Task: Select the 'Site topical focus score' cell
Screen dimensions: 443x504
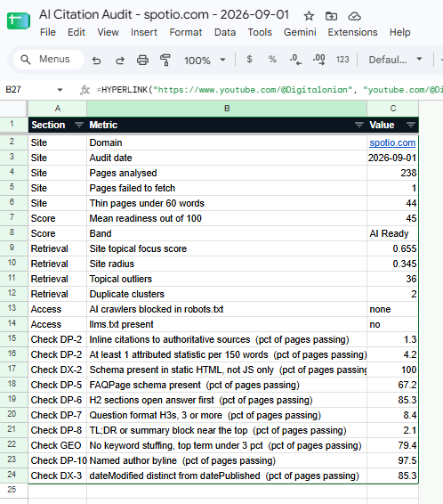Action: tap(227, 248)
